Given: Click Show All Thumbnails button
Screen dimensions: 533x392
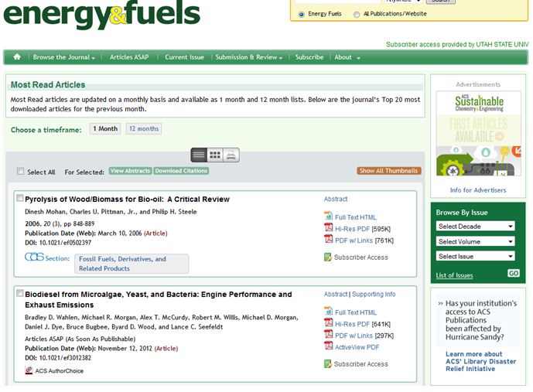Looking at the screenshot, I should [x=389, y=171].
